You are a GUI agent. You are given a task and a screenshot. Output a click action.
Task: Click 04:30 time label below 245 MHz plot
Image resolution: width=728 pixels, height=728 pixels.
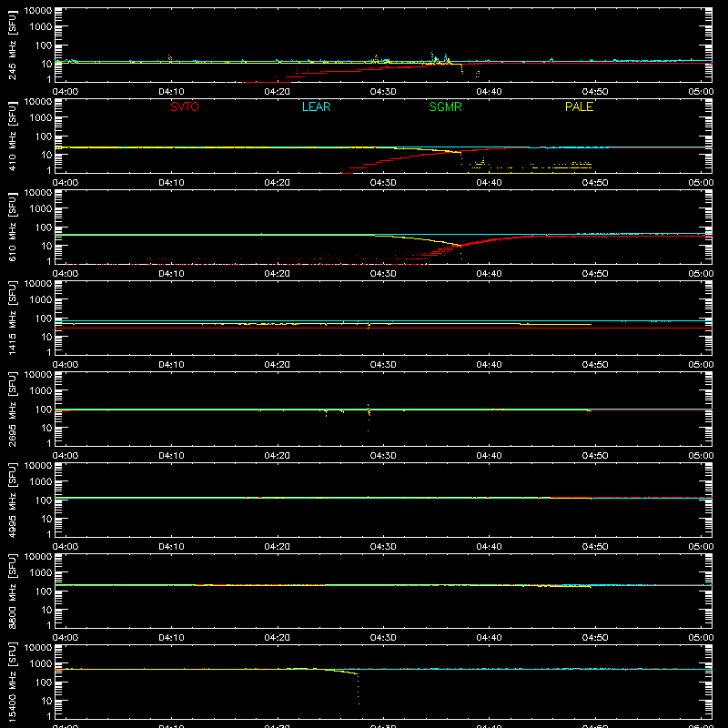point(383,92)
